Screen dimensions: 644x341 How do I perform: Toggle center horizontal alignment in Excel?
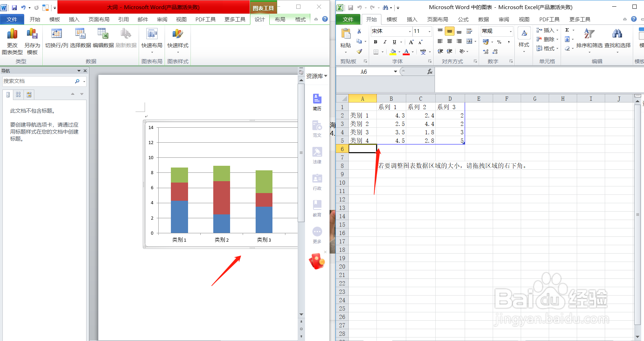pos(450,41)
